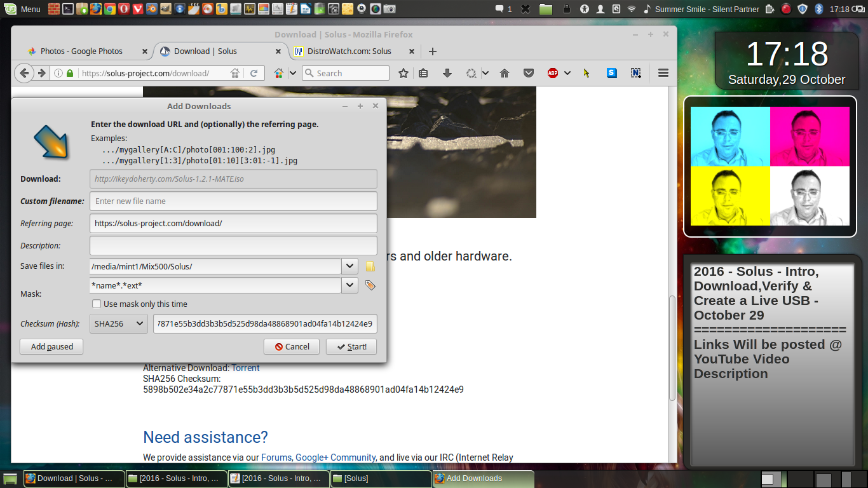Click the Adblock Plus ABP icon
The height and width of the screenshot is (488, 868).
(553, 73)
